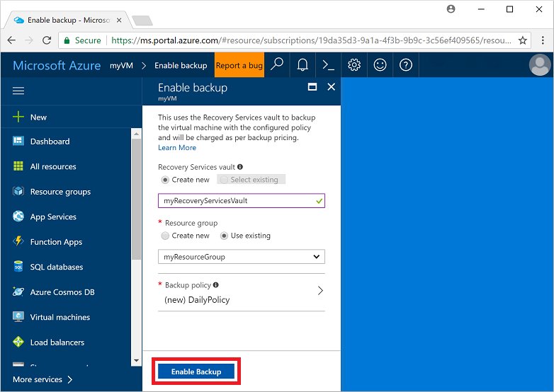The width and height of the screenshot is (554, 392).
Task: Open a new browser tab
Action: pos(142,21)
